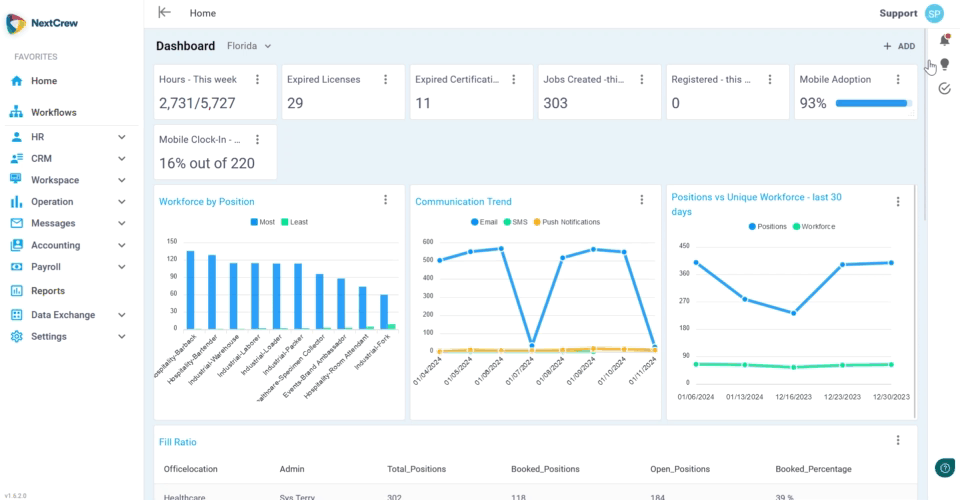The width and height of the screenshot is (960, 500).
Task: Open options menu for Hours - This week
Action: tap(258, 80)
